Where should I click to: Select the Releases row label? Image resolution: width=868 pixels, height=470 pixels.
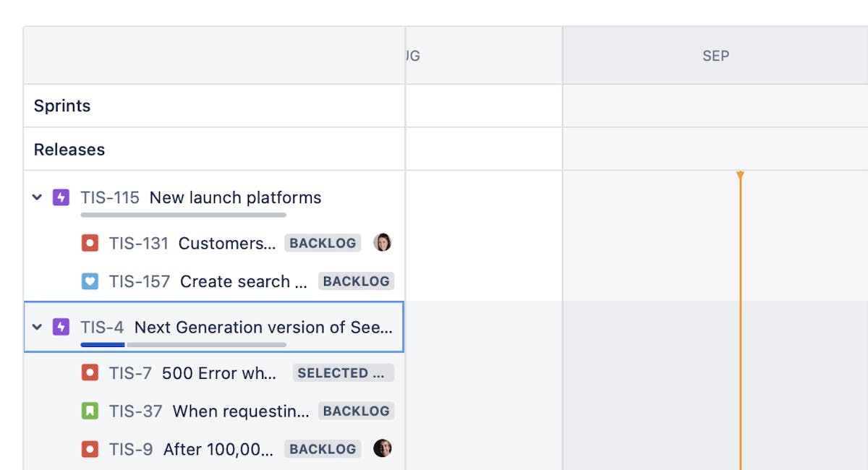click(x=69, y=150)
